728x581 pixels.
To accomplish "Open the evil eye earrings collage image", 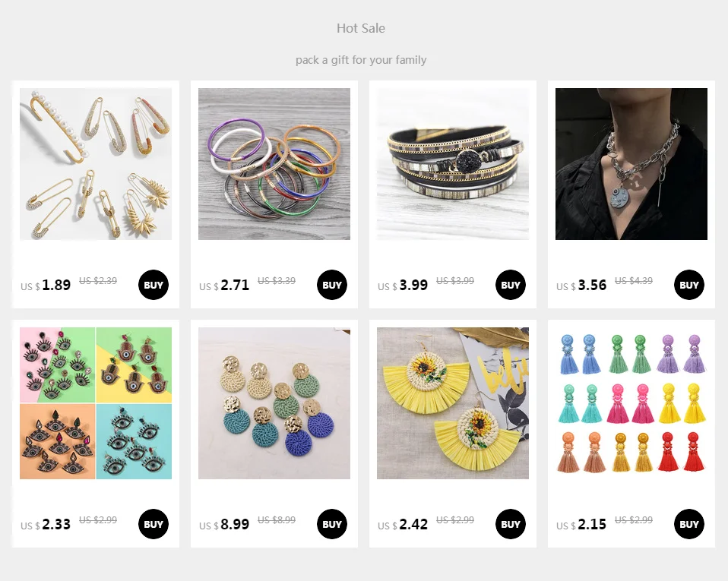I will pos(96,403).
